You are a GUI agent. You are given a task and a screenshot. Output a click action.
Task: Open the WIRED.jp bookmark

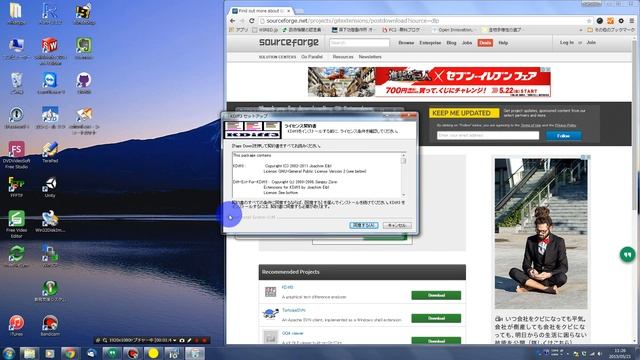click(x=265, y=30)
